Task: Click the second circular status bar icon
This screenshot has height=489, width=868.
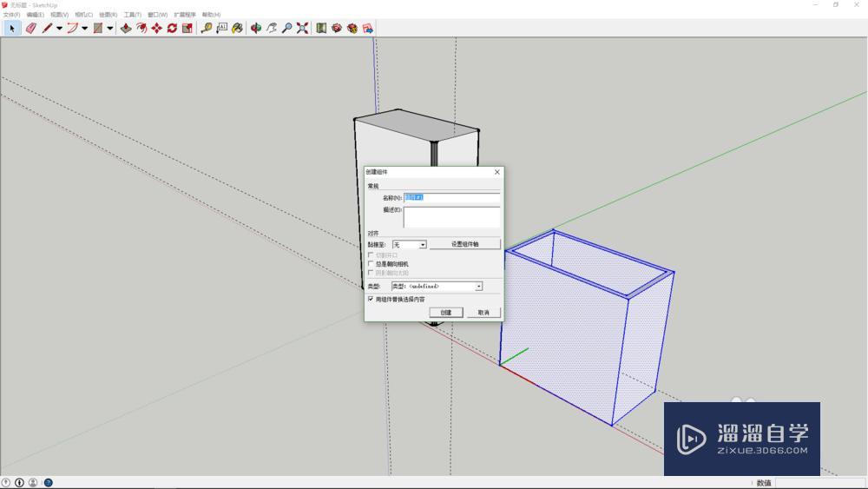Action: click(x=19, y=483)
